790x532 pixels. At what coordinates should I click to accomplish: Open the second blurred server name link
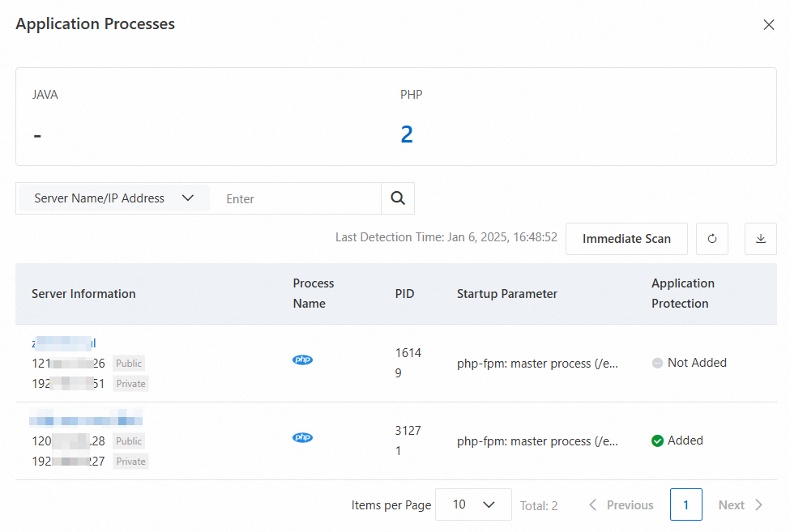point(86,419)
